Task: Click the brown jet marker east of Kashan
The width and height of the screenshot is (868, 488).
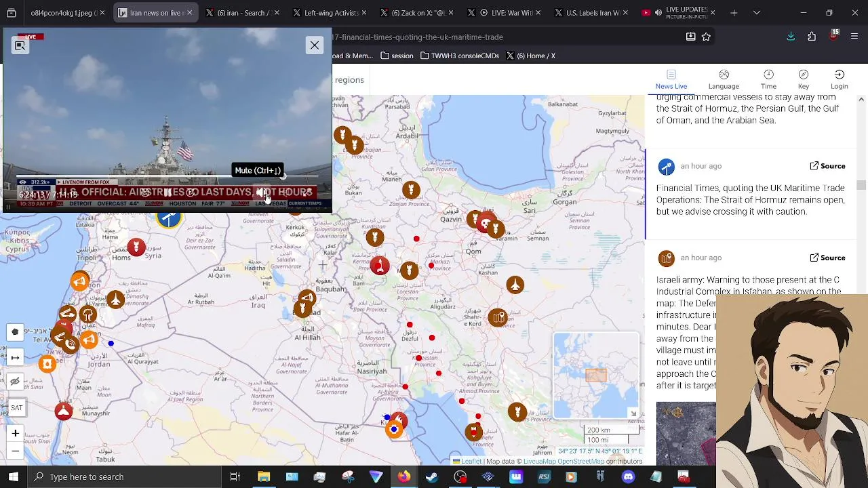Action: pyautogui.click(x=515, y=285)
